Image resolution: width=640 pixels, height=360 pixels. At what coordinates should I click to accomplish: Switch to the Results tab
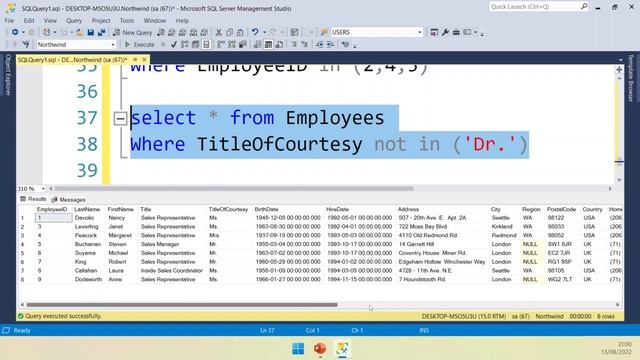click(x=33, y=199)
